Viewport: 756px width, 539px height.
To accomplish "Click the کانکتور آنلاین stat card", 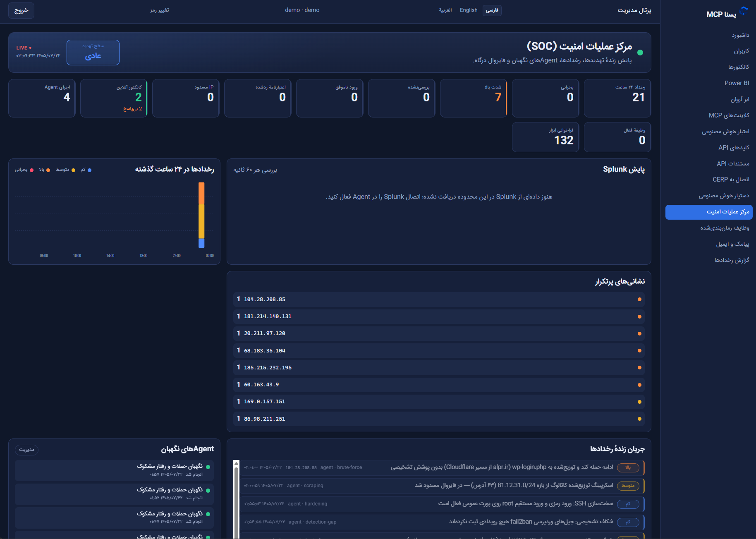I will pyautogui.click(x=114, y=98).
